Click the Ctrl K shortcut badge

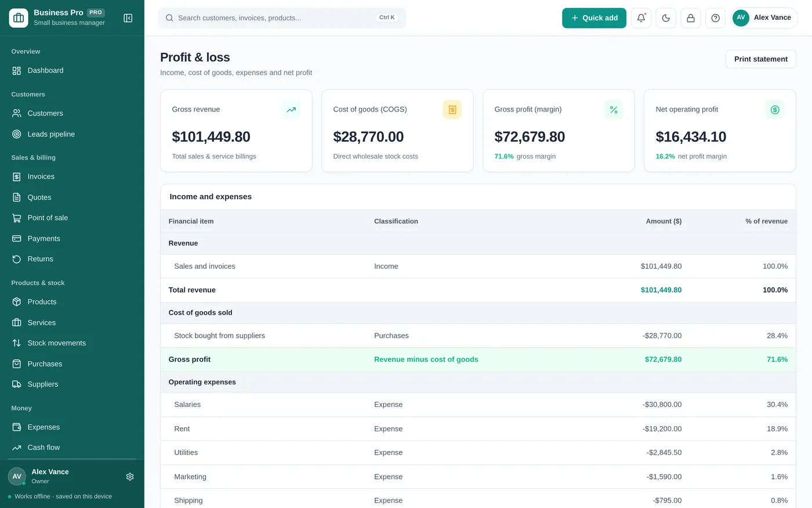pos(387,18)
